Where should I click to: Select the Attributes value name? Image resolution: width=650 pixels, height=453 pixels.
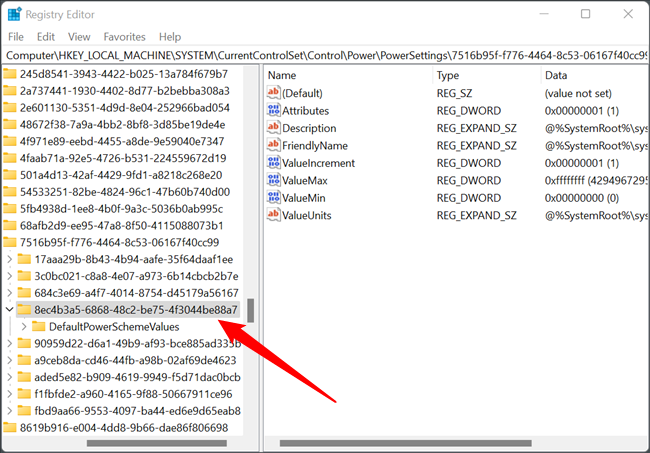pos(306,111)
